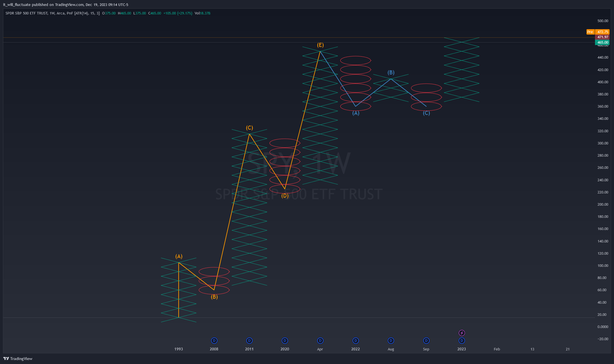Image resolution: width=614 pixels, height=364 pixels.
Task: Click the 0.0000 price axis value
Action: [603, 327]
